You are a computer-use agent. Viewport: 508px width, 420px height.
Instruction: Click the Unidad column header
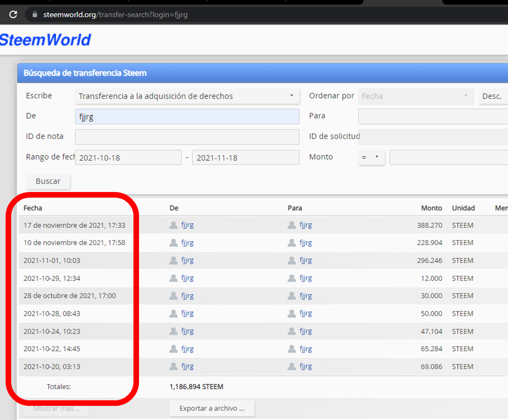pos(463,208)
